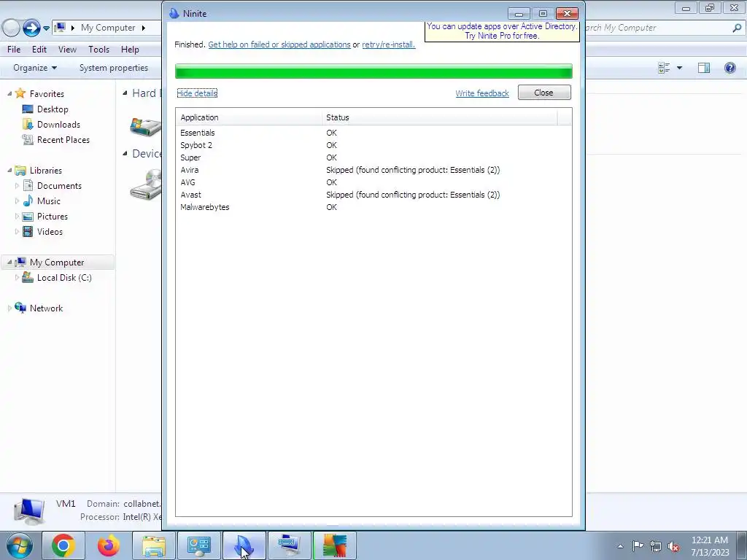Viewport: 747px width, 560px height.
Task: Open the View menu
Action: tap(67, 49)
